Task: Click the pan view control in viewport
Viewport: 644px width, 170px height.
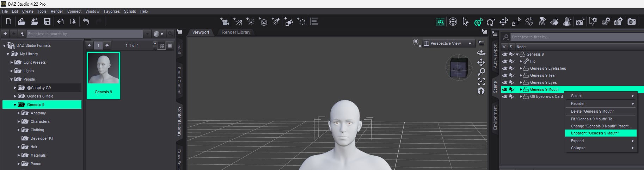Action: [x=481, y=62]
